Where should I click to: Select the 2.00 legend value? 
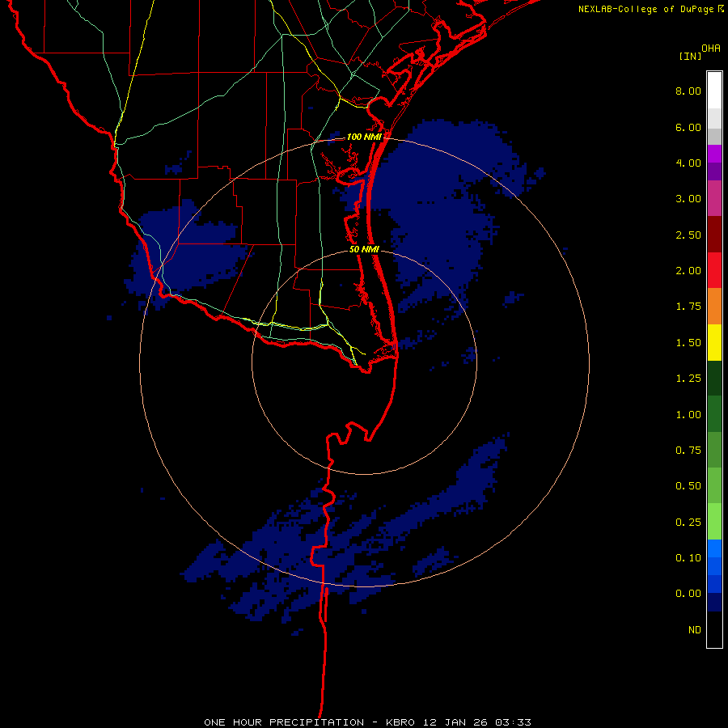pos(688,271)
